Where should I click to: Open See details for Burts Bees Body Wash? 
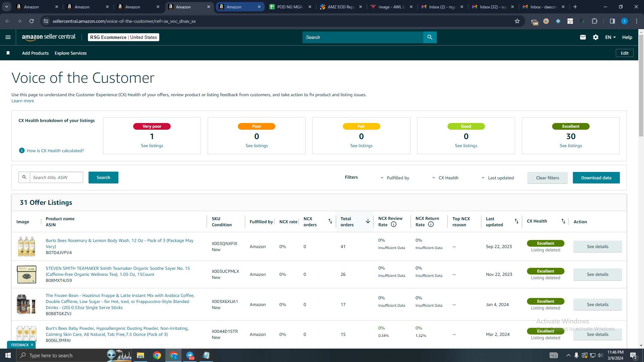[597, 246]
